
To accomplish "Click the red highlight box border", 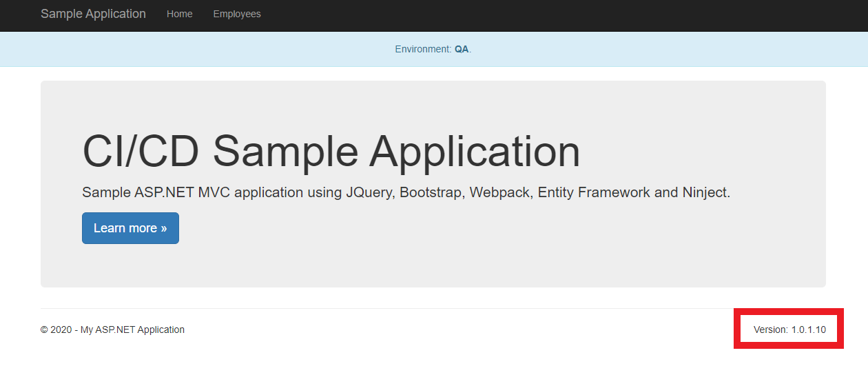I will (789, 312).
